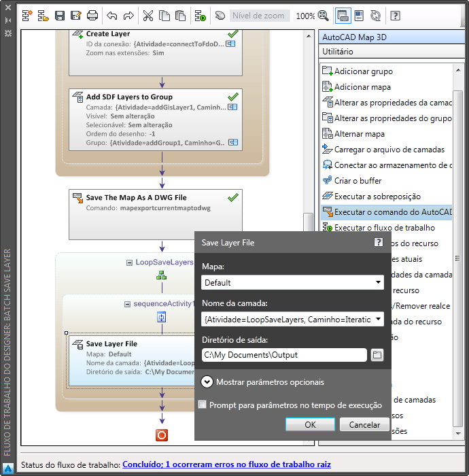Click the workflow canvas scroll-up arrow

tap(309, 36)
